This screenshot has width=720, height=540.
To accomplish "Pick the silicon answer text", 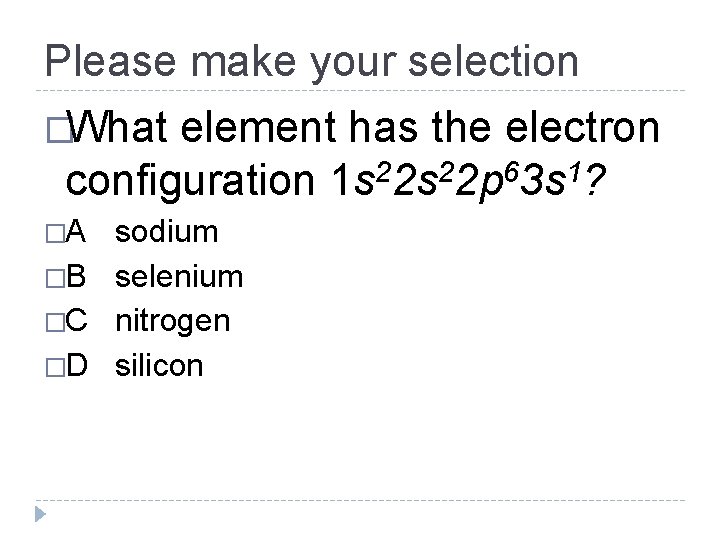I will click(160, 367).
